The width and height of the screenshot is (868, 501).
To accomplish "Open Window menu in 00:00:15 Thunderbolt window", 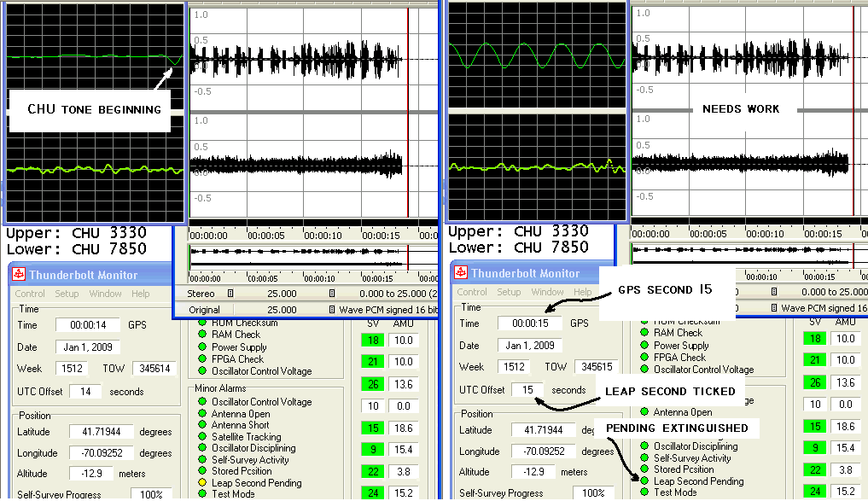I will (x=547, y=292).
